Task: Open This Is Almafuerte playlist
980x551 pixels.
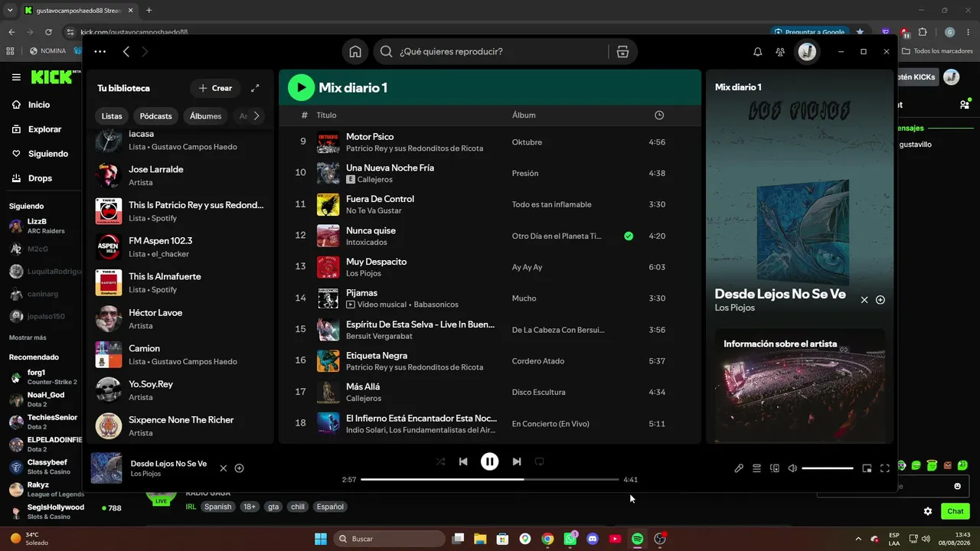Action: (x=181, y=282)
